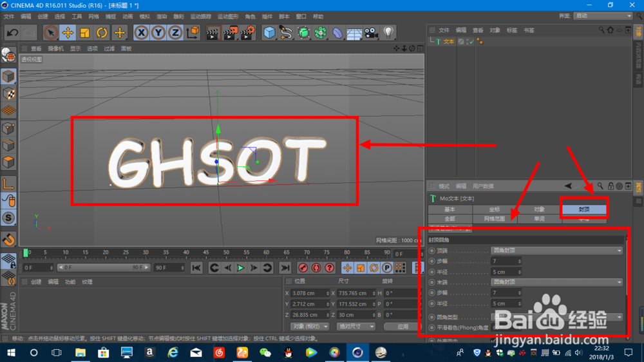Click size Y field 171.532 cm
The height and width of the screenshot is (362, 644).
click(x=357, y=304)
